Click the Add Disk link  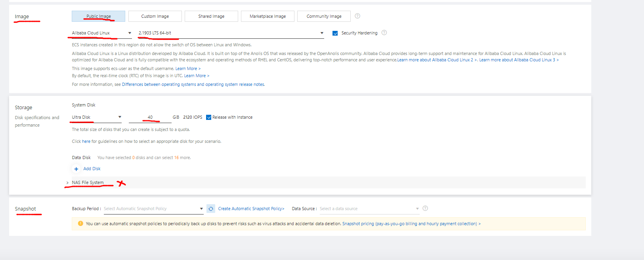pyautogui.click(x=92, y=169)
